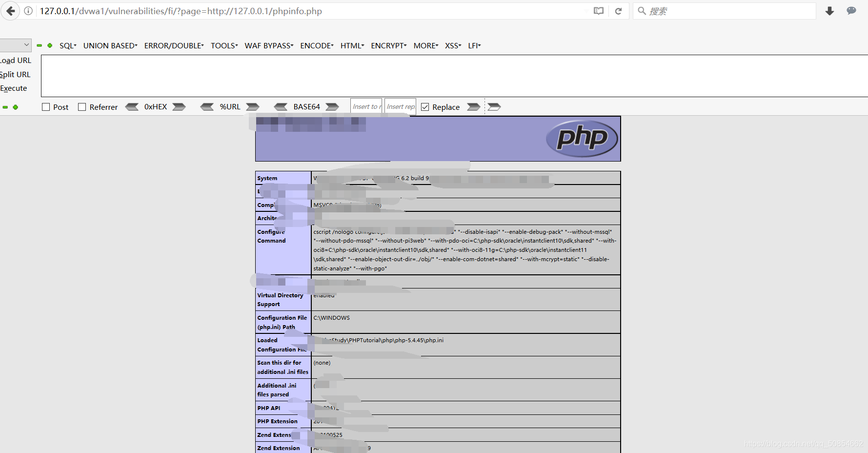The height and width of the screenshot is (453, 868).
Task: Encode with right arrow after 0xHEX
Action: [179, 107]
